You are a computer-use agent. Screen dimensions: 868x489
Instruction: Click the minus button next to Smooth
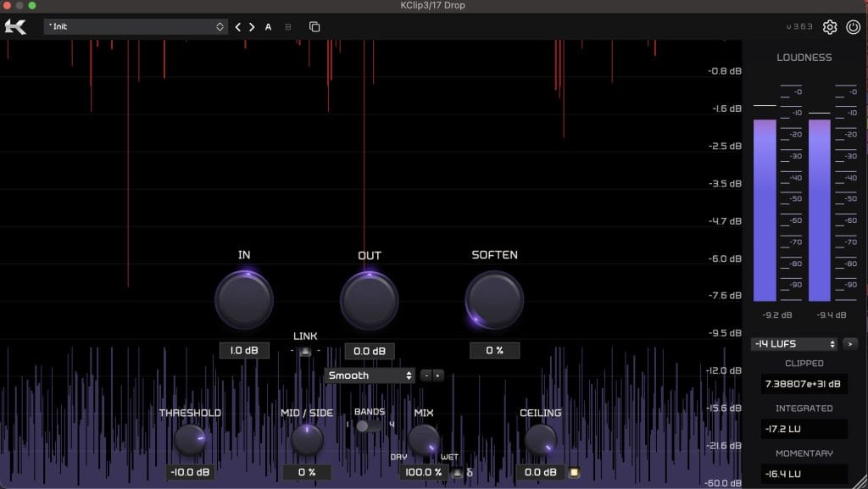(426, 375)
